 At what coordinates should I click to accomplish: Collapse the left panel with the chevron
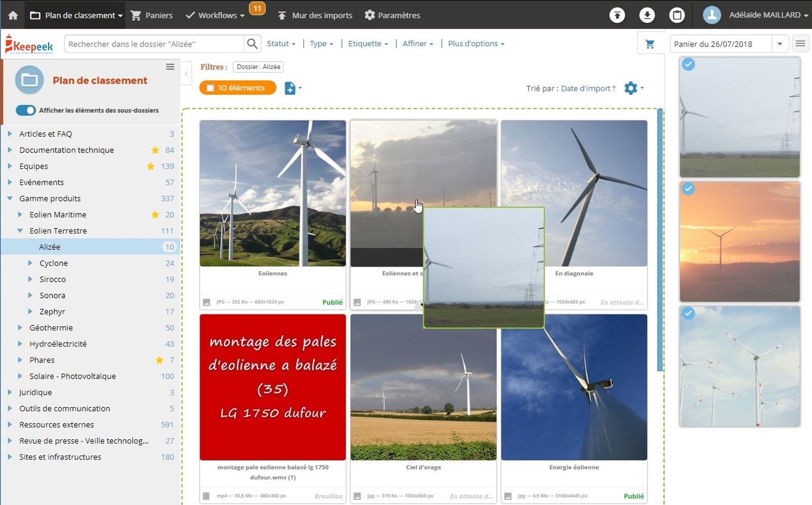(186, 74)
